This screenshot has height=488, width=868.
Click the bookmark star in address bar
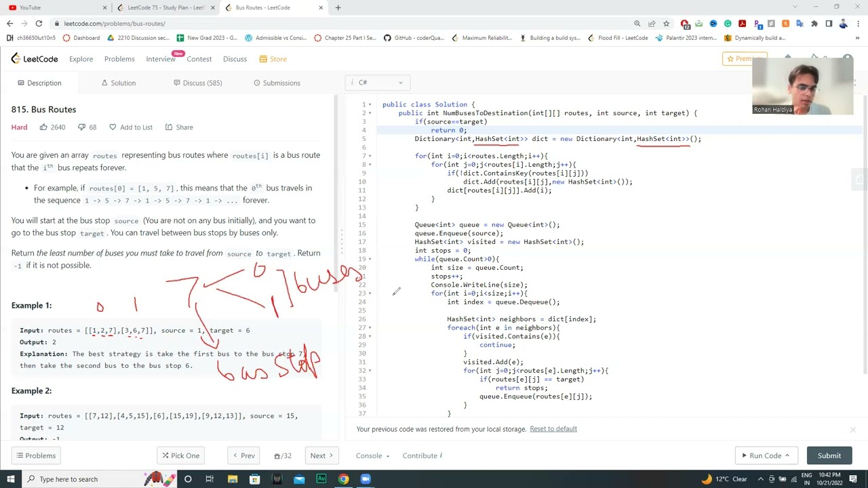pos(665,23)
